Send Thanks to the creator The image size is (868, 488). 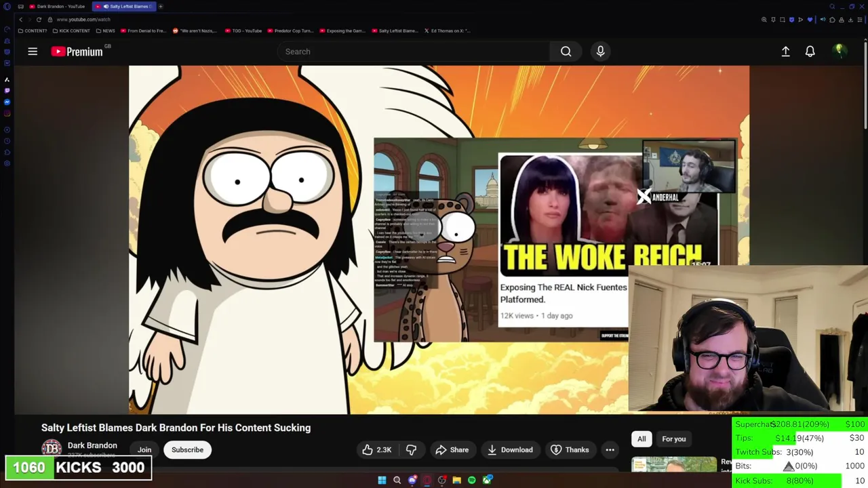click(570, 450)
